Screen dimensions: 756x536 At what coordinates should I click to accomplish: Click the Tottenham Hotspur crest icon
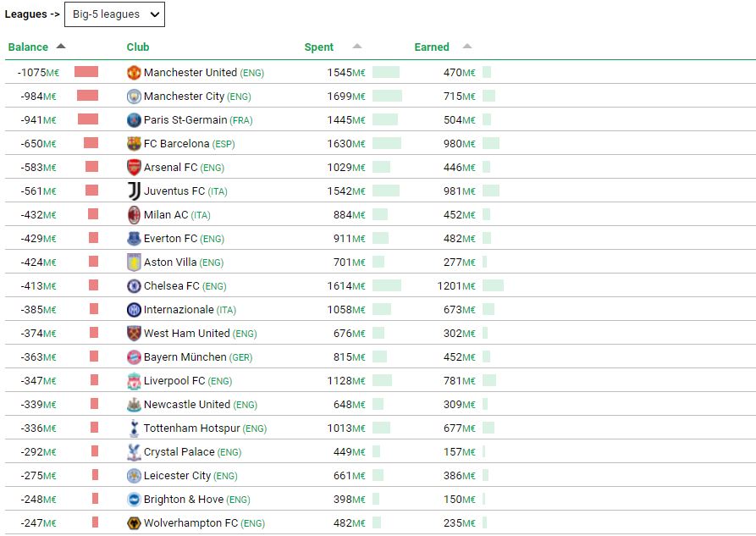tap(134, 428)
